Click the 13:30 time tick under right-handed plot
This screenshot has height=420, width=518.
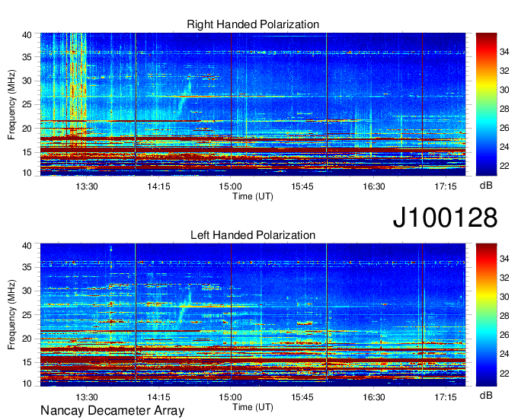click(87, 186)
